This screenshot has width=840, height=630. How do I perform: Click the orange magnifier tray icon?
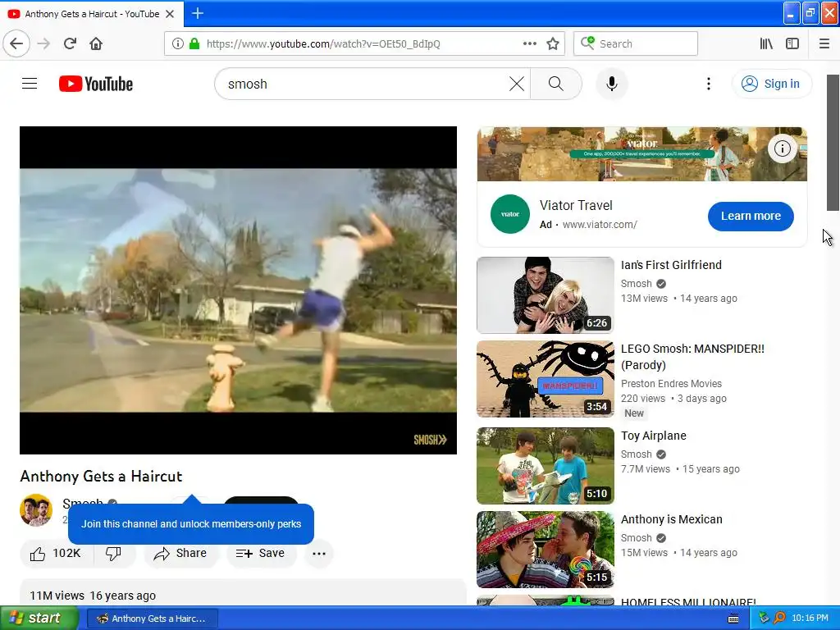pos(779,619)
